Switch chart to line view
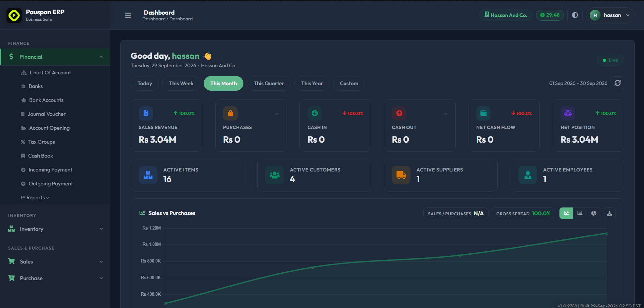The image size is (644, 308). [566, 213]
